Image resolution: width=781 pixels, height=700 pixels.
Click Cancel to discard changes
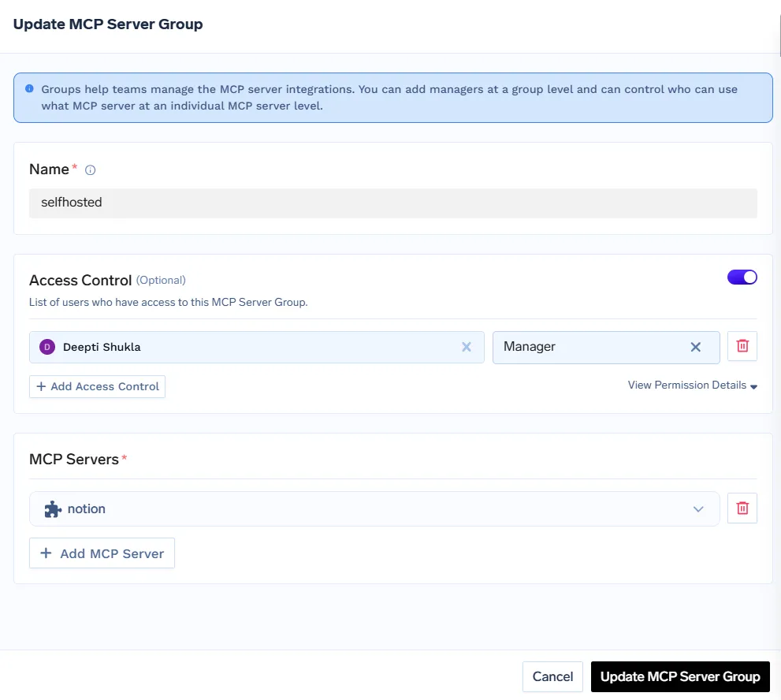tap(552, 676)
